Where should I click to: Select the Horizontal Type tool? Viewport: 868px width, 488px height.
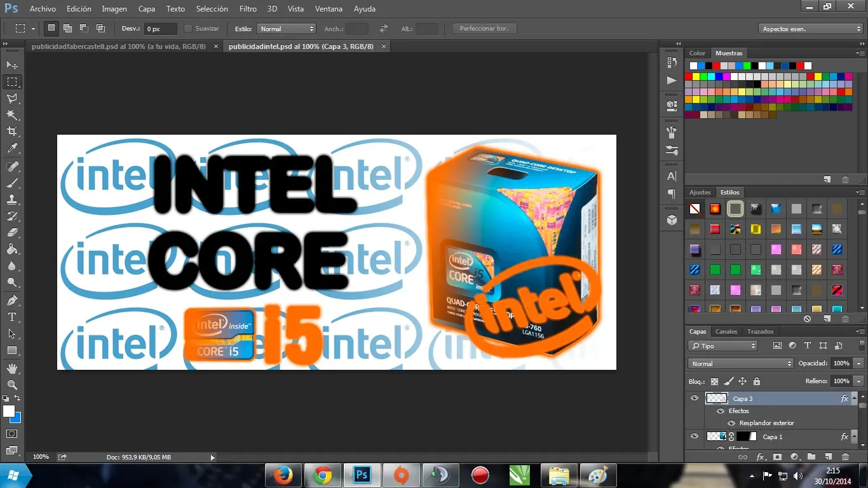[12, 316]
